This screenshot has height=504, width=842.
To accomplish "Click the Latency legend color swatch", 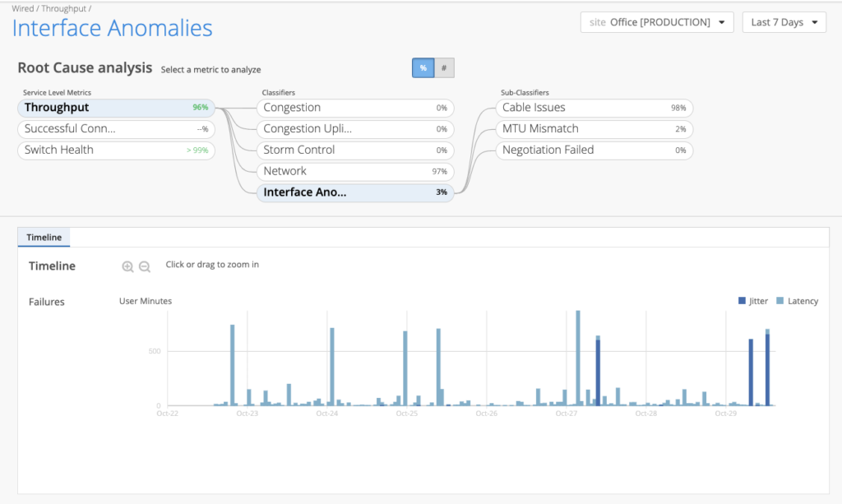I will point(781,301).
